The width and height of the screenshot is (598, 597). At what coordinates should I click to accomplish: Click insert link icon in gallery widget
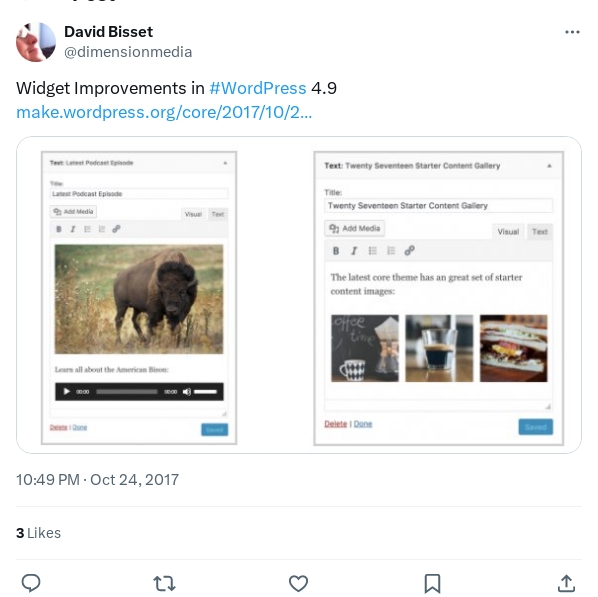pyautogui.click(x=409, y=251)
